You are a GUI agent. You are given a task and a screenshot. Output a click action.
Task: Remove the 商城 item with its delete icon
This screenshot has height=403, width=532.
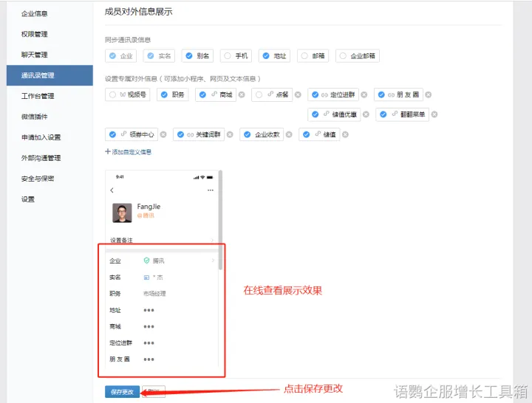click(242, 94)
